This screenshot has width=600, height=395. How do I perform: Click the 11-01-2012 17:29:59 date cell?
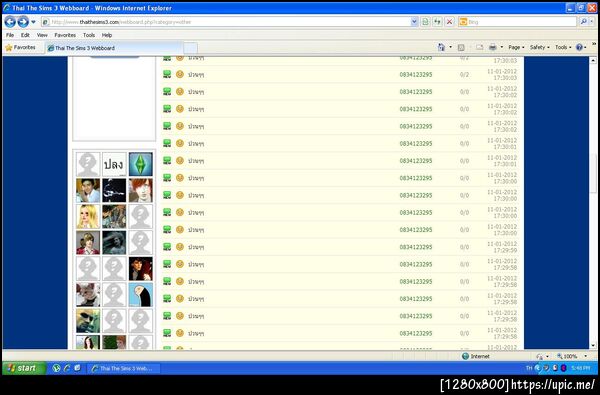pos(502,247)
